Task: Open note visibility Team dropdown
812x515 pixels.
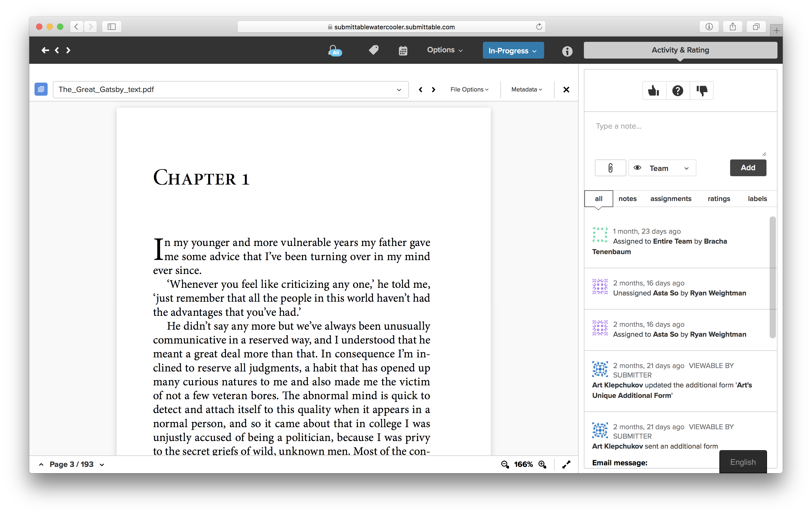Action: point(662,168)
